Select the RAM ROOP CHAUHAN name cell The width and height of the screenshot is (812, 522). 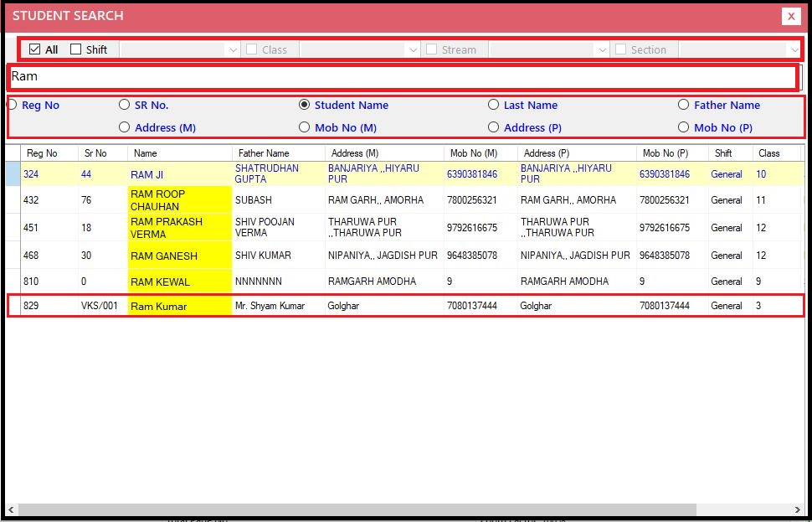180,199
